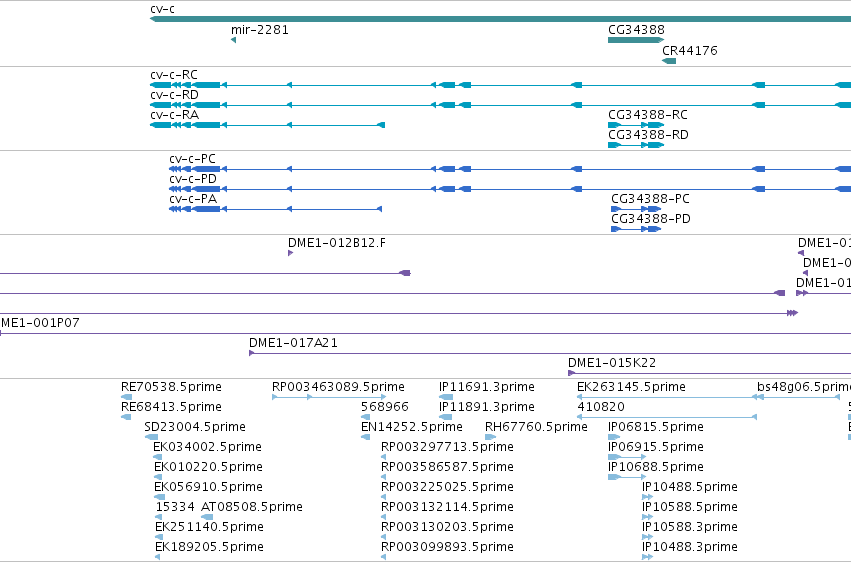
Task: Select the CR44176 gene label
Action: pyautogui.click(x=690, y=50)
